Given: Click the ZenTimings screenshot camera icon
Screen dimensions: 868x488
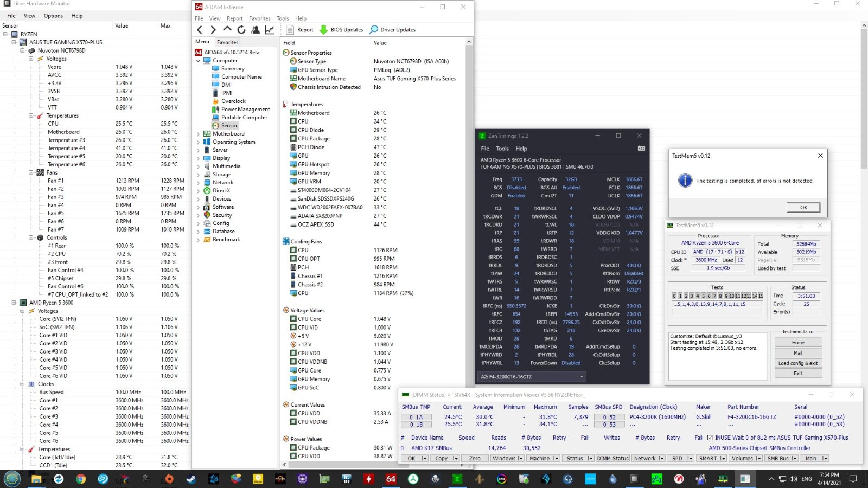Looking at the screenshot, I should pyautogui.click(x=641, y=149).
